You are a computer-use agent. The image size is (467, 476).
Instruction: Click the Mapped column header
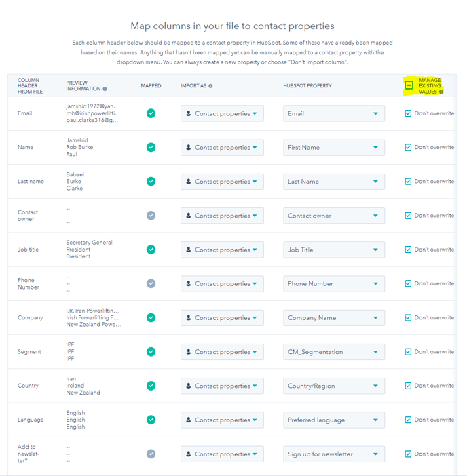tap(151, 86)
